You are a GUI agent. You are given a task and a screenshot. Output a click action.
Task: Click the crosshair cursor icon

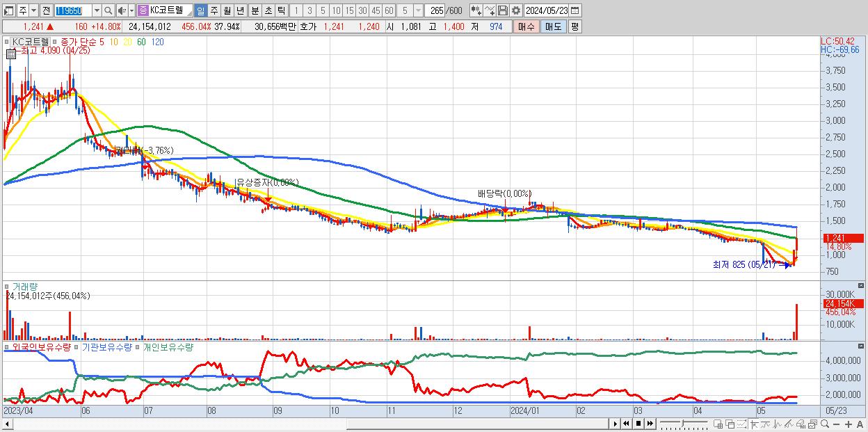(x=754, y=424)
